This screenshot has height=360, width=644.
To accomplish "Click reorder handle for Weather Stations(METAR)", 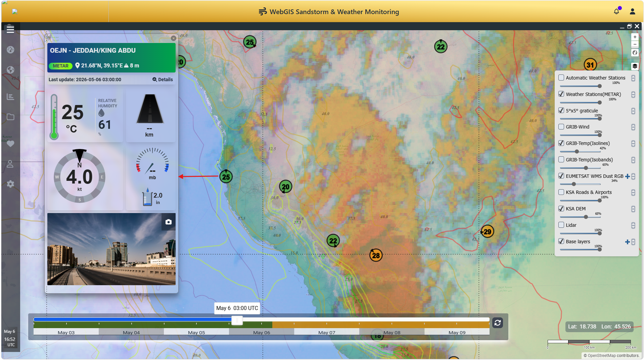I will 633,95.
